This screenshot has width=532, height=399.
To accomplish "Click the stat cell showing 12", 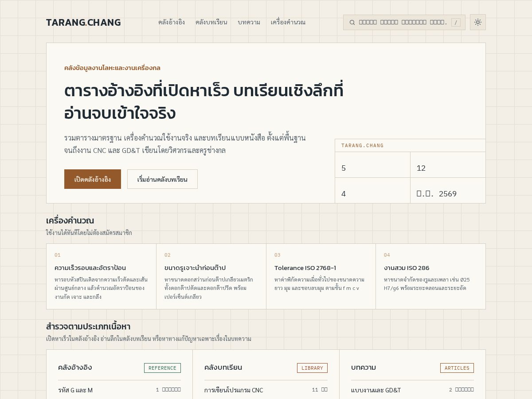I will pyautogui.click(x=448, y=165).
